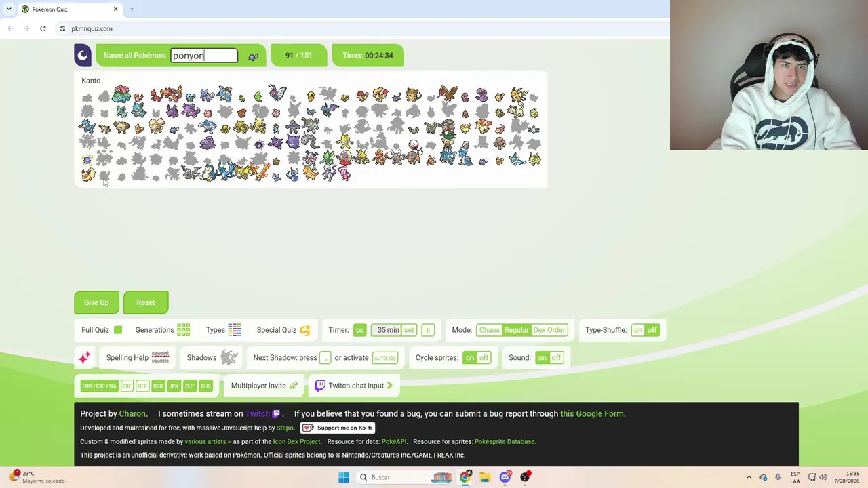Click the Butterfree sprite in the Kanto grid

coord(277,93)
